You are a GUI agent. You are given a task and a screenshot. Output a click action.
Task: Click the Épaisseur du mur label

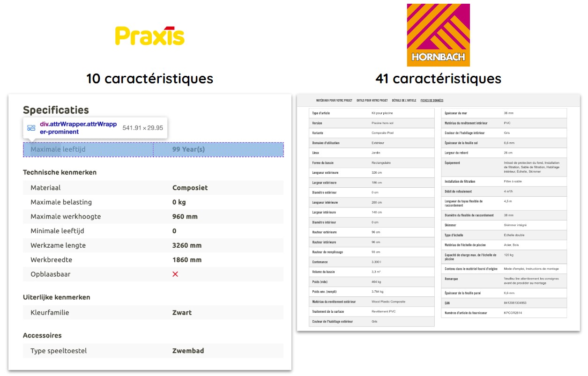(x=456, y=113)
